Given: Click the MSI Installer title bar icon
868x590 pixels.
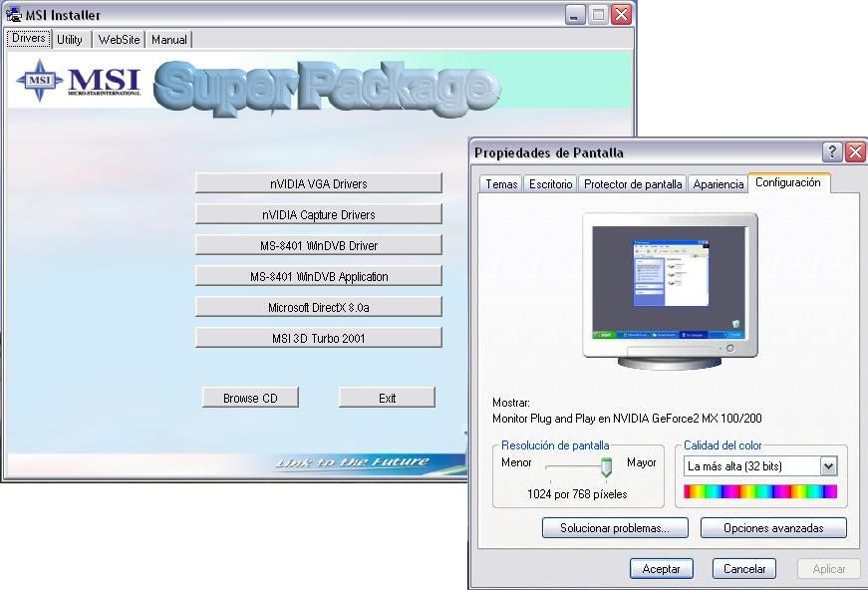Looking at the screenshot, I should tap(14, 14).
